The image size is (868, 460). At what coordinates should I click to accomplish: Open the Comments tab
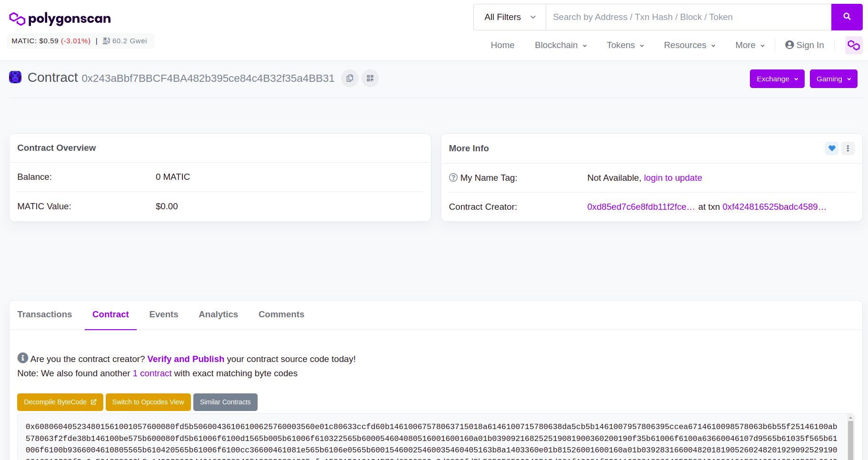coord(281,314)
